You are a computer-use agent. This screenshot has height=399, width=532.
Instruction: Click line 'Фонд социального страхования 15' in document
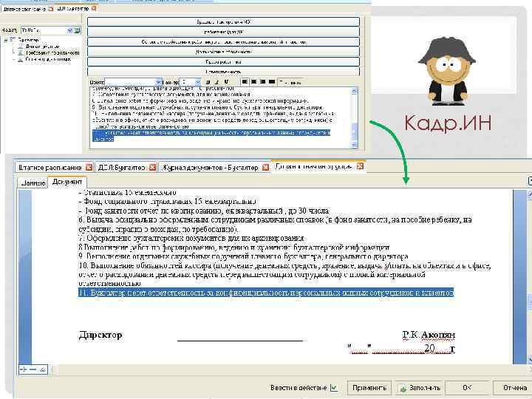(x=167, y=202)
